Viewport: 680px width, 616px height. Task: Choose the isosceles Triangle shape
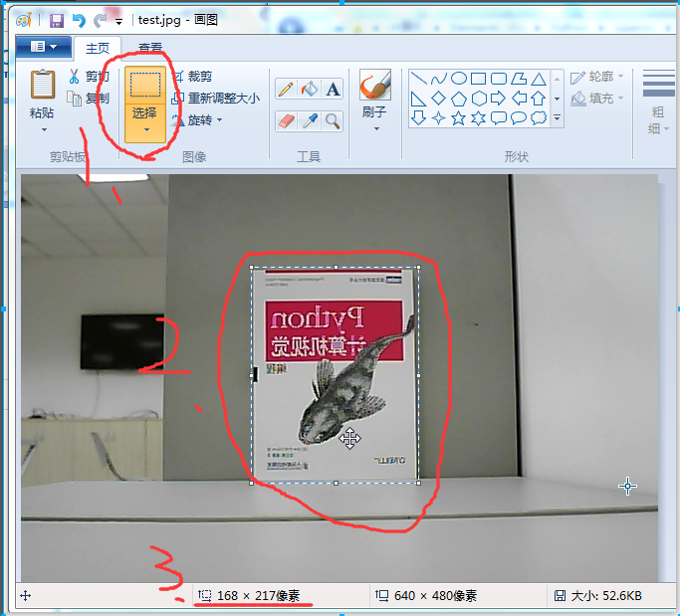(x=539, y=79)
